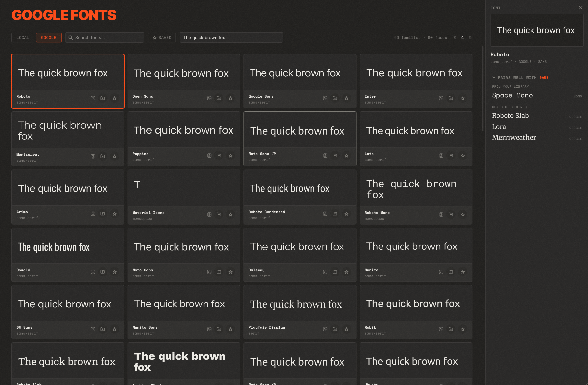Screen dimensions: 588x385
Task: Switch to the Local fonts tab
Action: click(23, 38)
